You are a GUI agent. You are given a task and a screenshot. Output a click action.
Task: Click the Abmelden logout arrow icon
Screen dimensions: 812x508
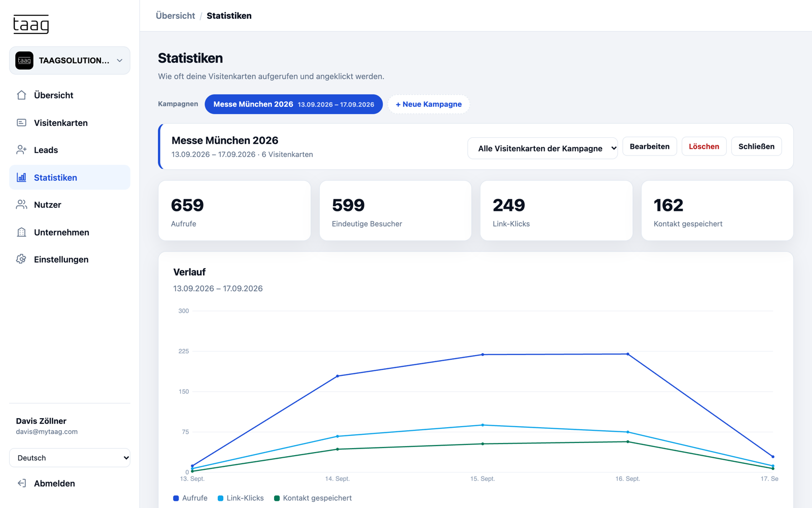coord(21,483)
